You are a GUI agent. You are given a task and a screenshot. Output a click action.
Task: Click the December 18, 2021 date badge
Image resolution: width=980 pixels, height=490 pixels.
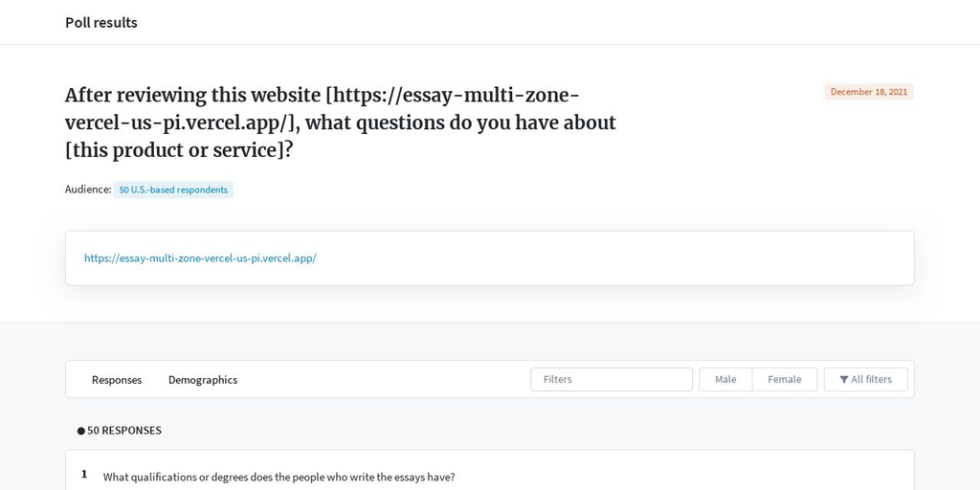click(x=869, y=92)
